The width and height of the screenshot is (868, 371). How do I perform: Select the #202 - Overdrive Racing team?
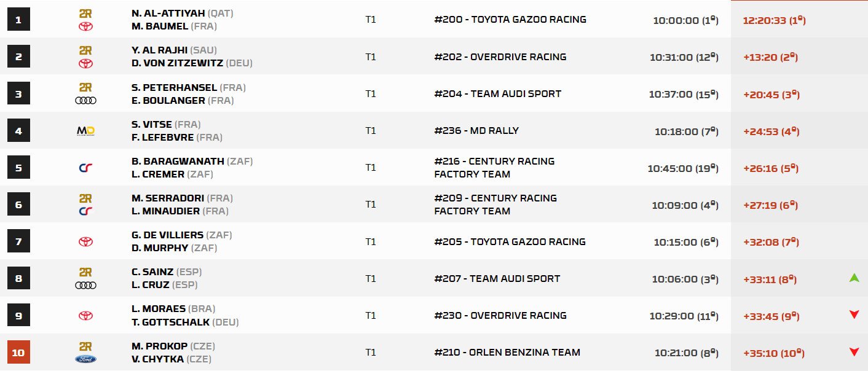point(500,57)
